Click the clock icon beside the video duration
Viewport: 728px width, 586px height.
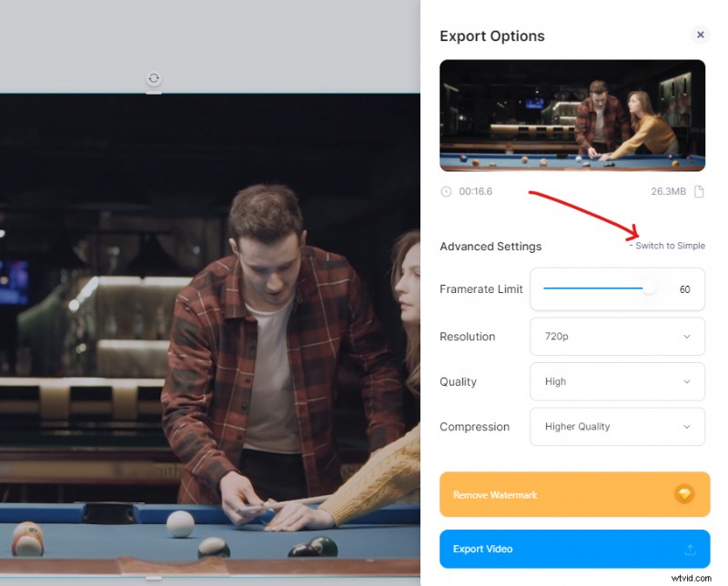pyautogui.click(x=446, y=192)
